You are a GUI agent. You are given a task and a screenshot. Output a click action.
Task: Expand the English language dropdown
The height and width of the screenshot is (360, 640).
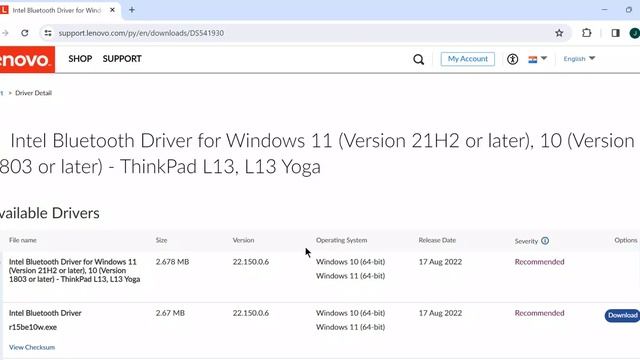click(x=579, y=59)
